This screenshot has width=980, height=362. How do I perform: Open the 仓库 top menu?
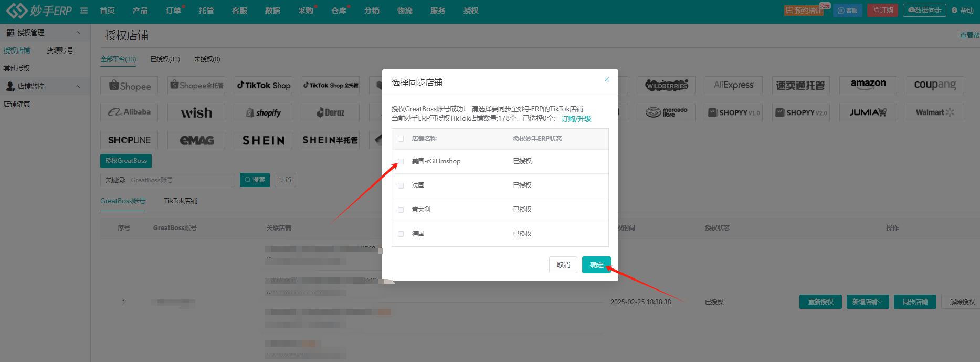tap(339, 11)
